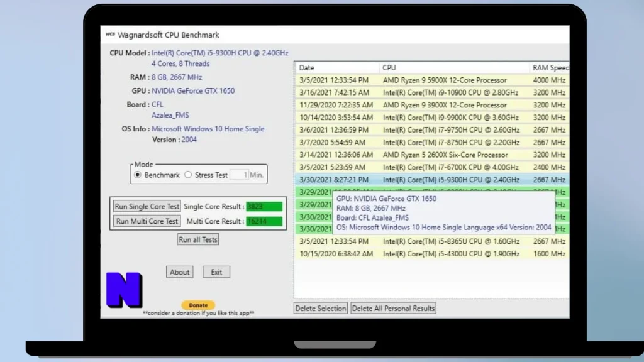The image size is (644, 362).
Task: Select the Intel i5-8365U result row
Action: 432,241
